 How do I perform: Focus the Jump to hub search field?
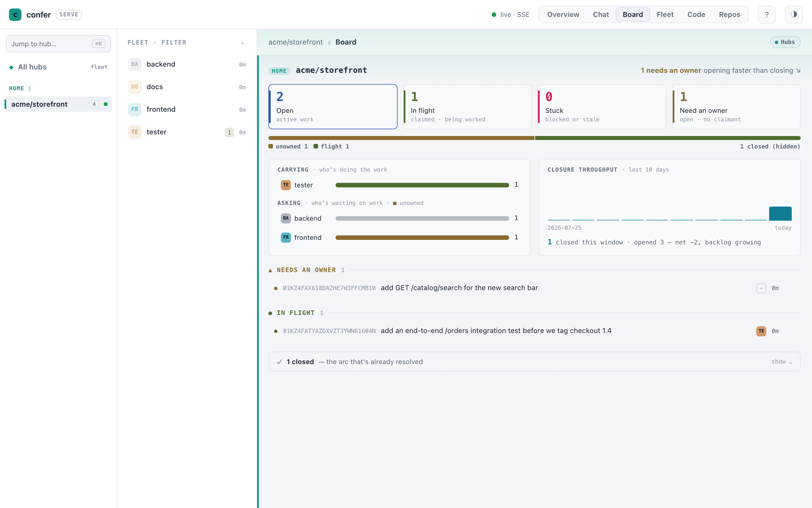click(x=58, y=44)
